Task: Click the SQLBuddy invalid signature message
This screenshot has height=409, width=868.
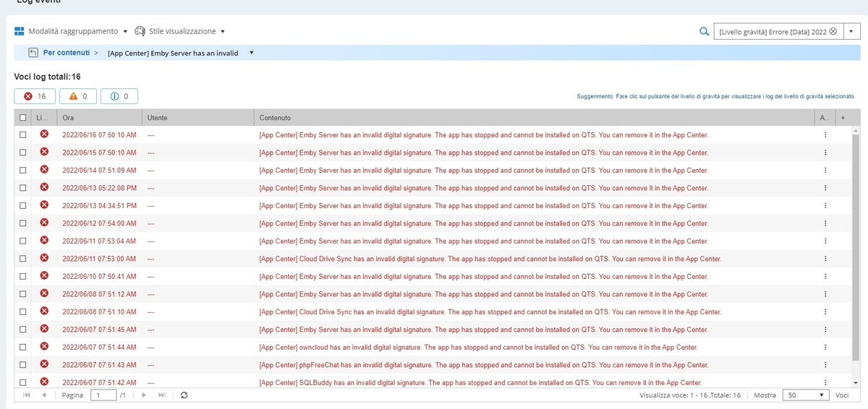Action: (x=480, y=382)
